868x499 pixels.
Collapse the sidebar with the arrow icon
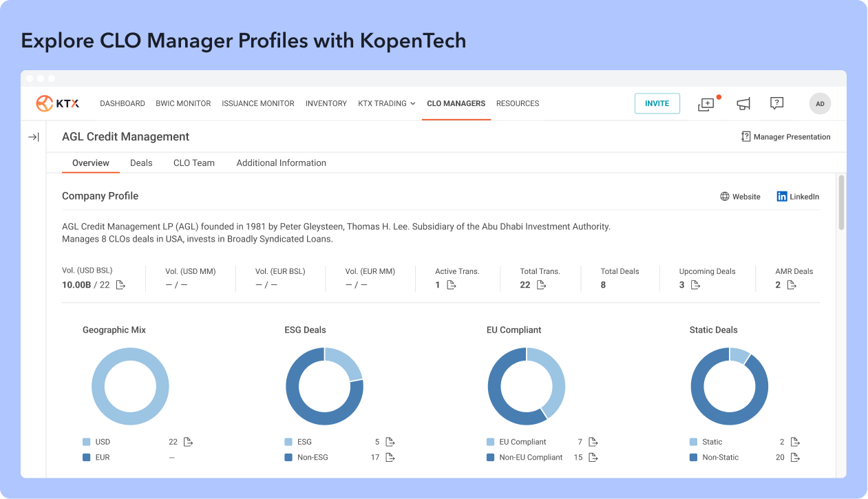[x=33, y=137]
